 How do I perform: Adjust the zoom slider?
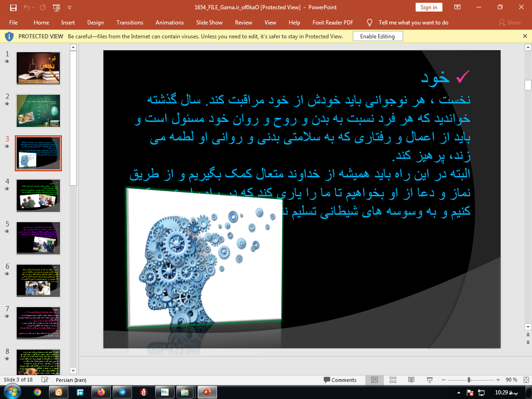coord(470,380)
